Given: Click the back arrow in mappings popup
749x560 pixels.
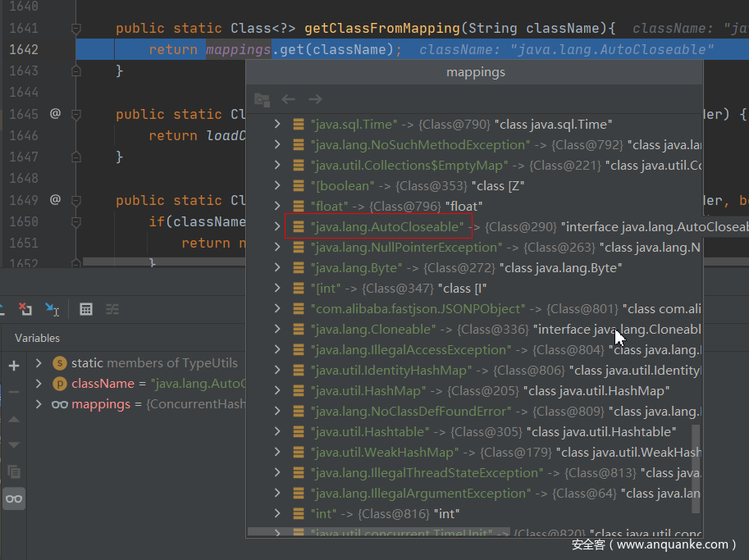Looking at the screenshot, I should 288,99.
